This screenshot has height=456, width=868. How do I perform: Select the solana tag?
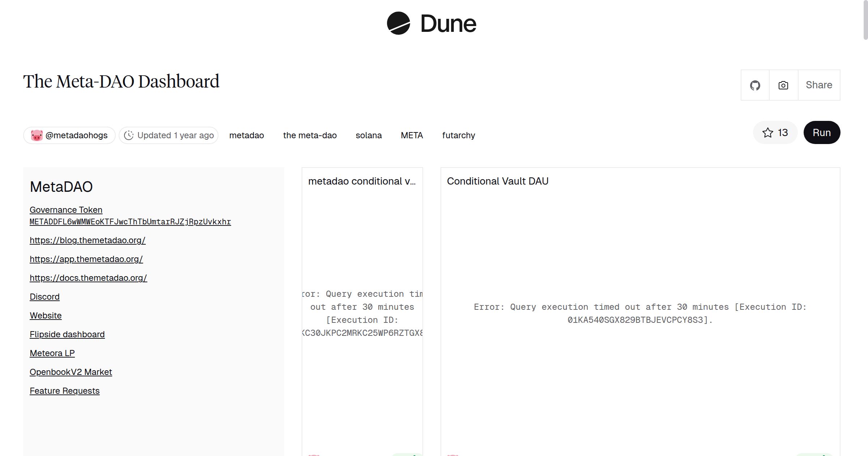coord(369,135)
